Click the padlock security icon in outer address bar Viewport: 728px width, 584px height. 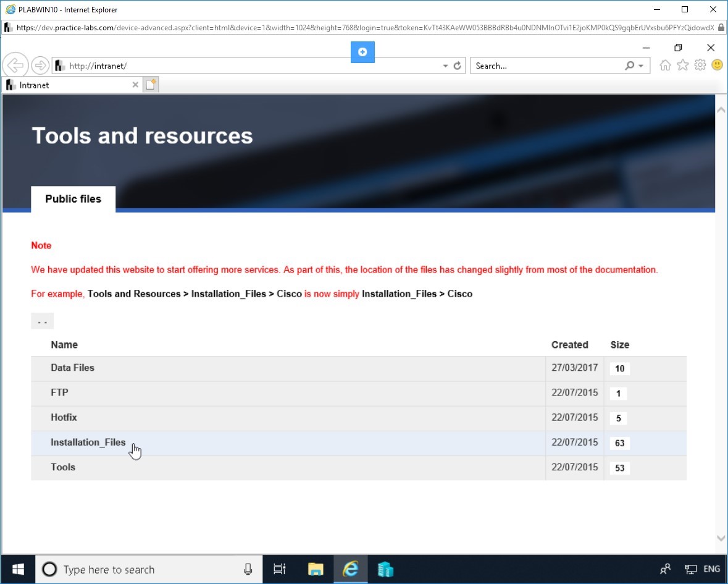pos(721,28)
